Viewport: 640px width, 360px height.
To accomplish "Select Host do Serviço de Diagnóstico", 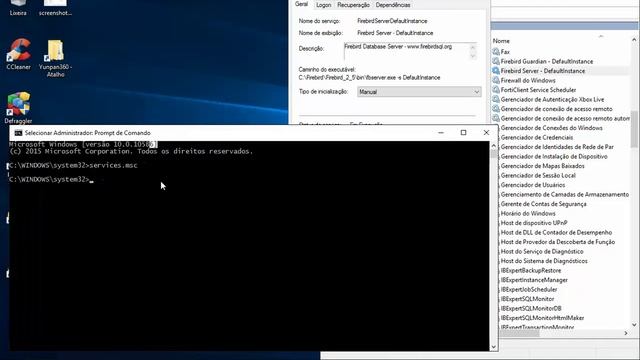I will point(542,251).
